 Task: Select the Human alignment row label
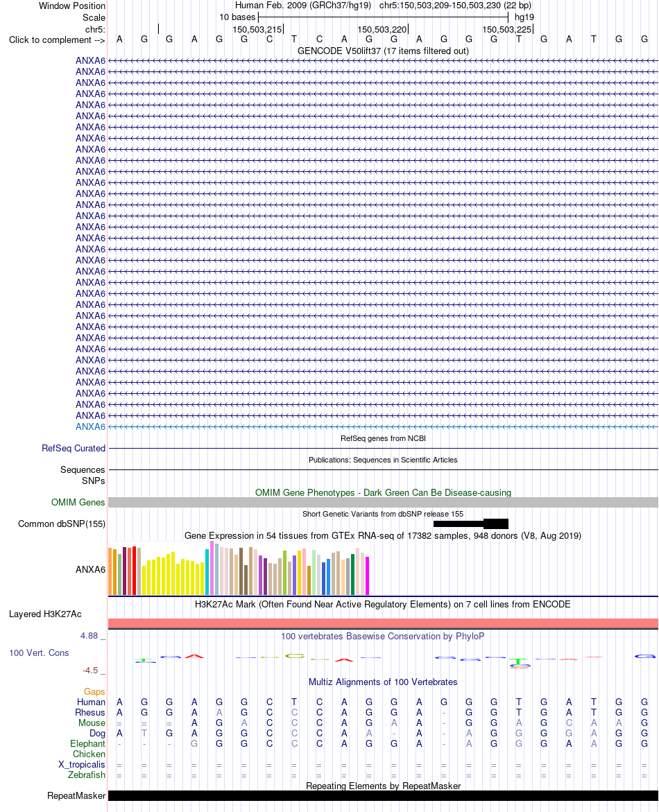coord(91,702)
